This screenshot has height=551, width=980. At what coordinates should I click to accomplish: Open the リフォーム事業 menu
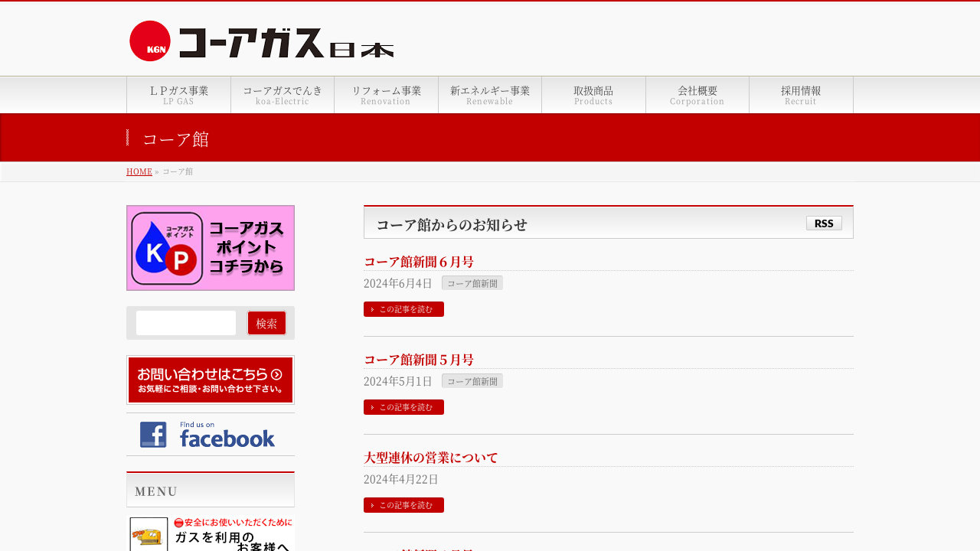click(386, 95)
